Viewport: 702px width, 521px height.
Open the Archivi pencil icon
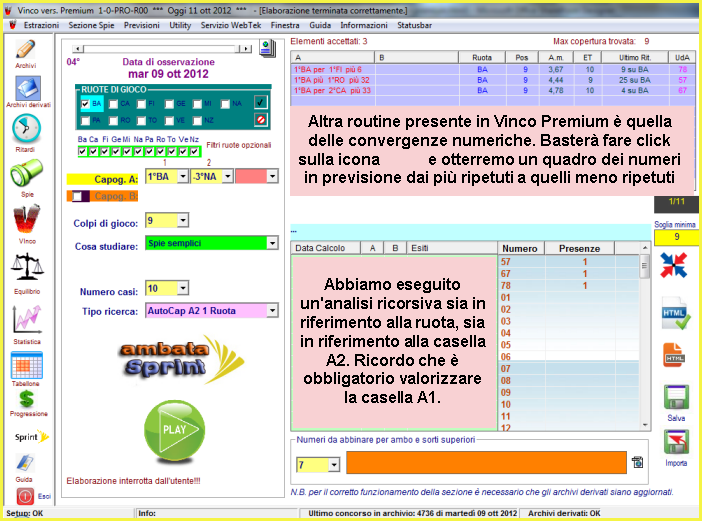(x=26, y=49)
